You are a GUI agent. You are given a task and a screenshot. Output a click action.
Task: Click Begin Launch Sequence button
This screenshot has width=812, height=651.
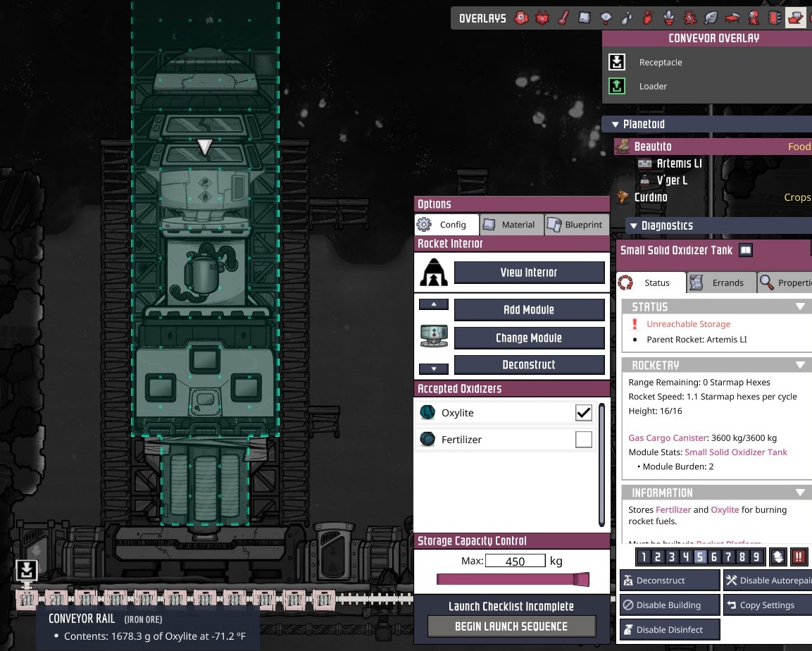pyautogui.click(x=512, y=626)
